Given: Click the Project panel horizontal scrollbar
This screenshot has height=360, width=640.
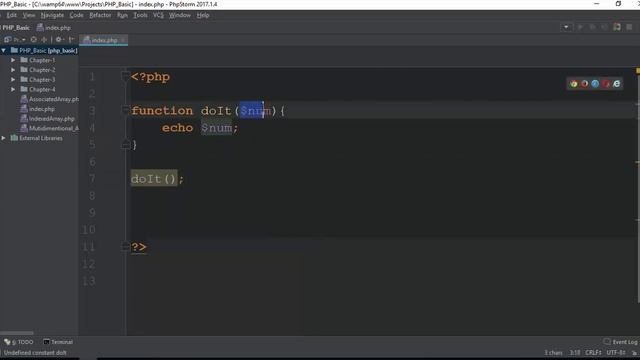Looking at the screenshot, I should [x=17, y=333].
